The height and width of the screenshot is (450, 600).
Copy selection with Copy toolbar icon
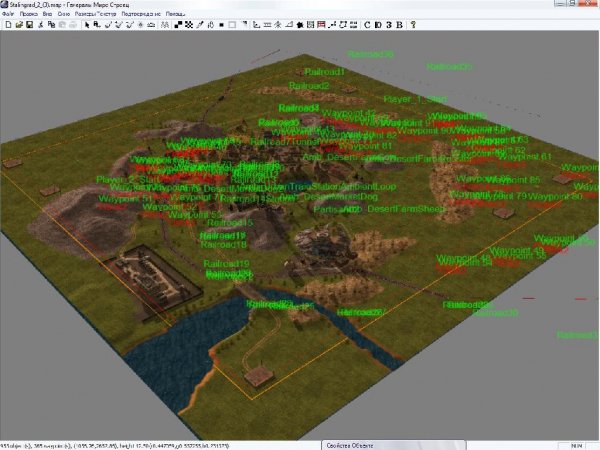51,25
